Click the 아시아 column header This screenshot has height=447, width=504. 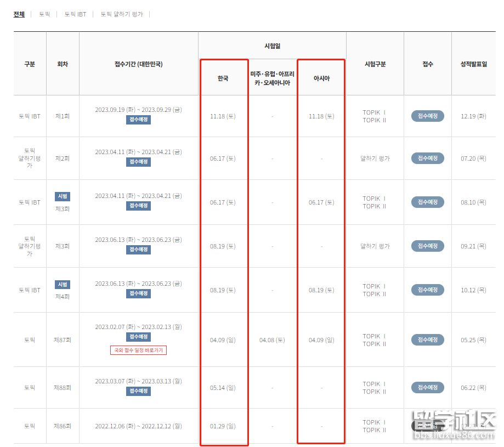coord(321,78)
